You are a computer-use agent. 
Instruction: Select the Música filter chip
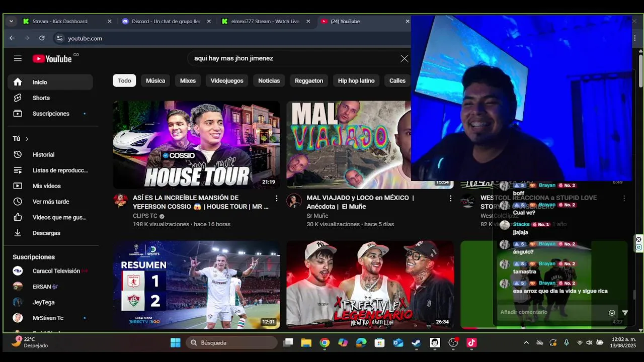coord(155,80)
